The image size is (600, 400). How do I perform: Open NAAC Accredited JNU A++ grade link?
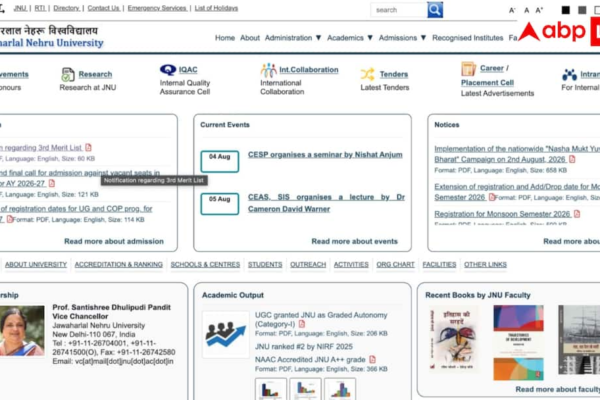pos(310,359)
